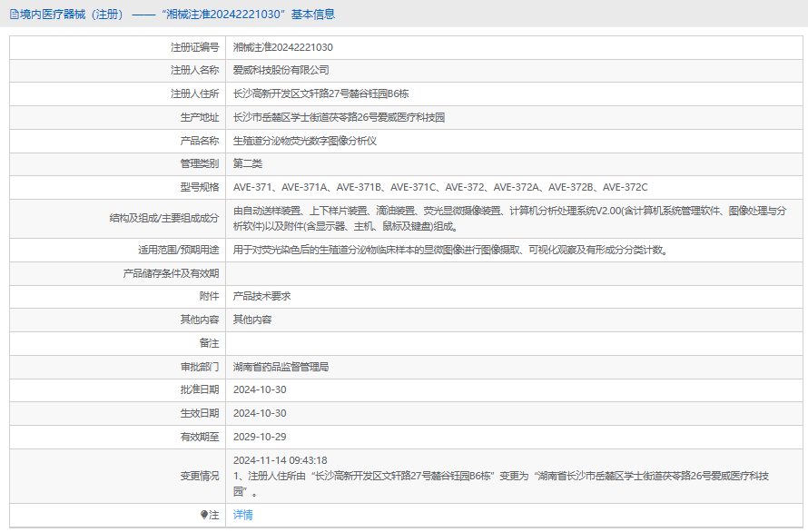The image size is (808, 532).
Task: Click the 生产地址 row label
Action: [x=200, y=117]
